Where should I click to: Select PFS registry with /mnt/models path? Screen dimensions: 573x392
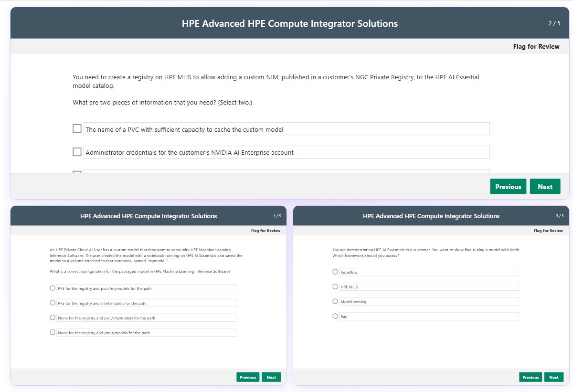coord(53,303)
